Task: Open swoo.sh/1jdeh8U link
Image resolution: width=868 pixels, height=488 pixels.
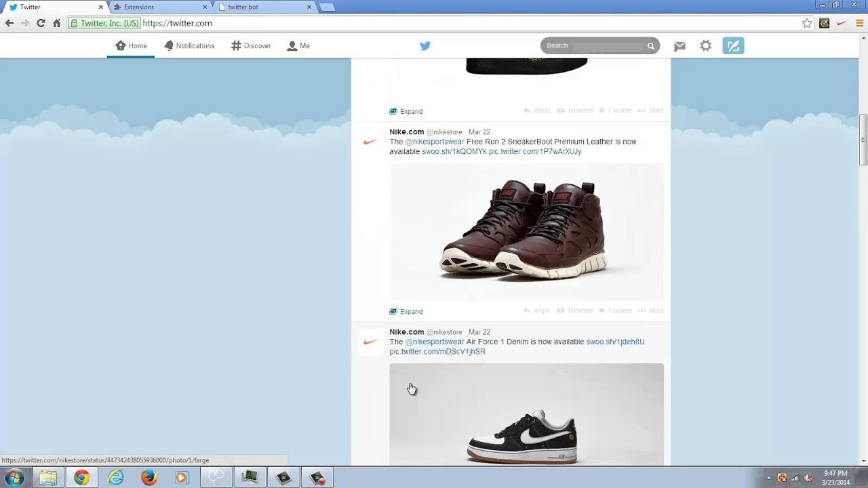Action: (x=615, y=342)
